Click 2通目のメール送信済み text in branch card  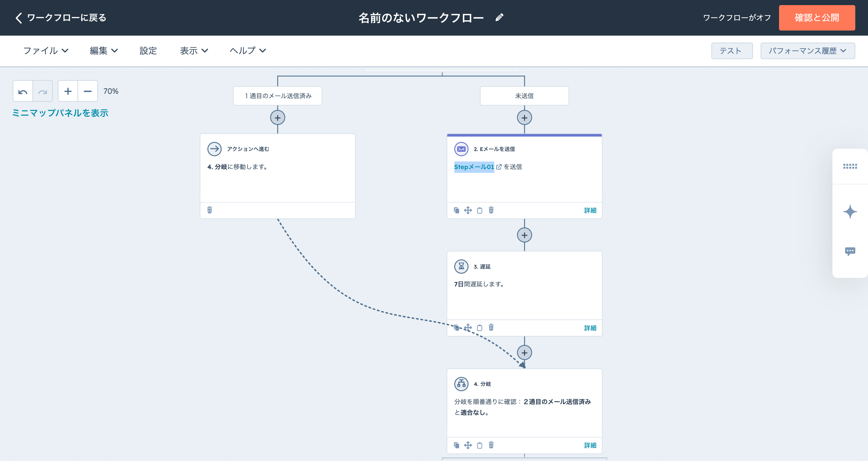[x=557, y=401]
